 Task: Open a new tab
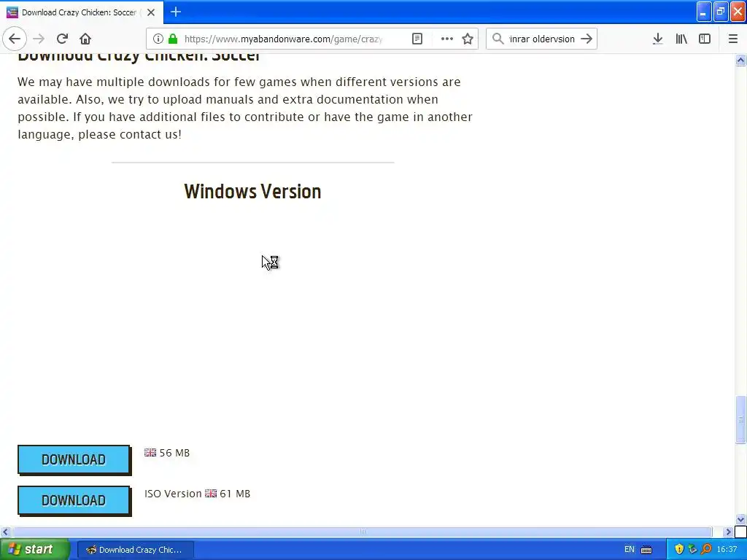point(176,12)
